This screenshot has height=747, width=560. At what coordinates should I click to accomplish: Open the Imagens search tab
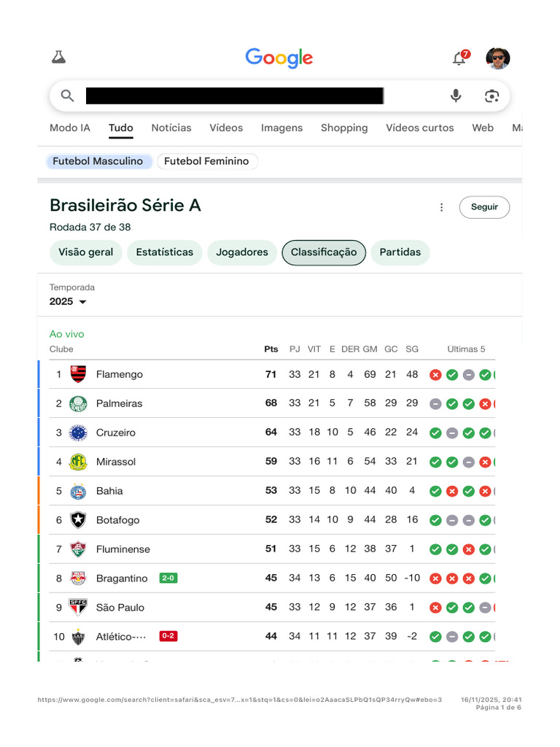tap(281, 128)
